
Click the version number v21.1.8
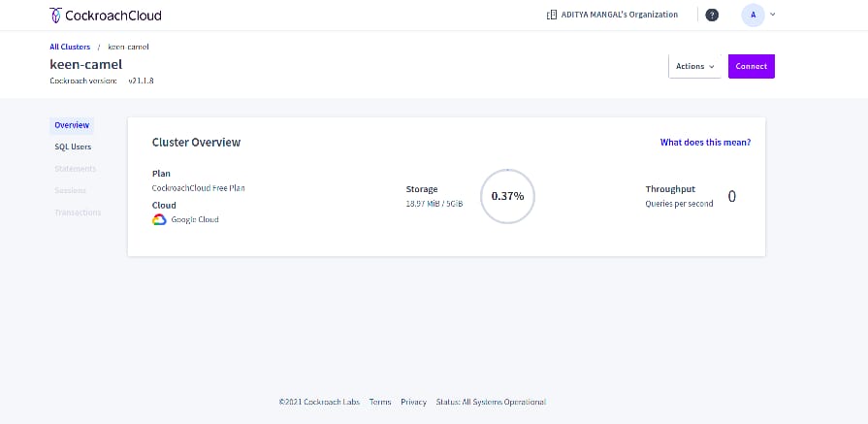coord(142,81)
